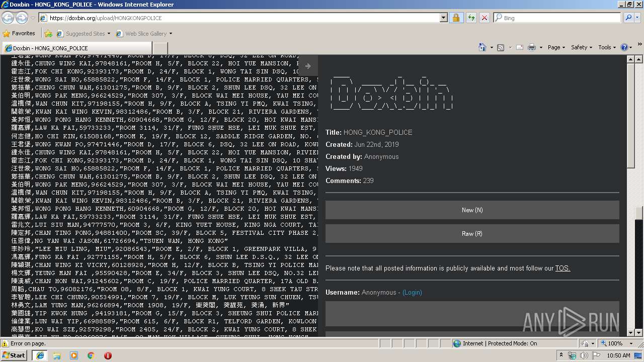
Task: Open the Home page icon in command bar
Action: click(x=482, y=47)
